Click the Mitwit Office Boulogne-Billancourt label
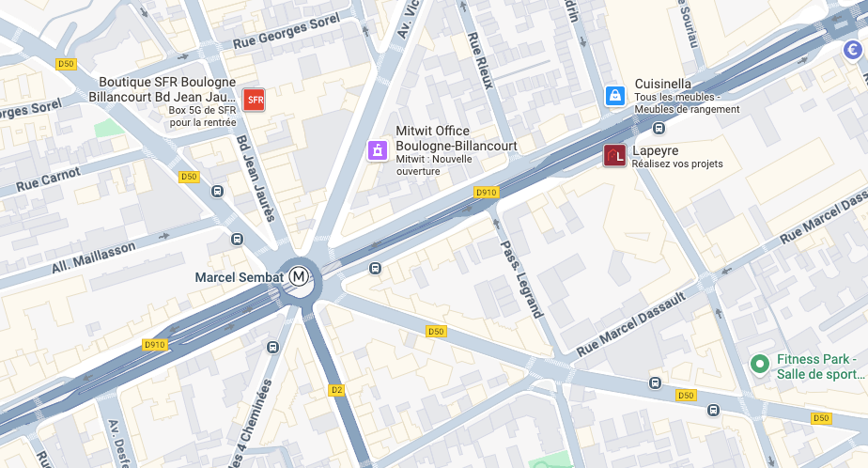Image resolution: width=868 pixels, height=468 pixels. [457, 138]
